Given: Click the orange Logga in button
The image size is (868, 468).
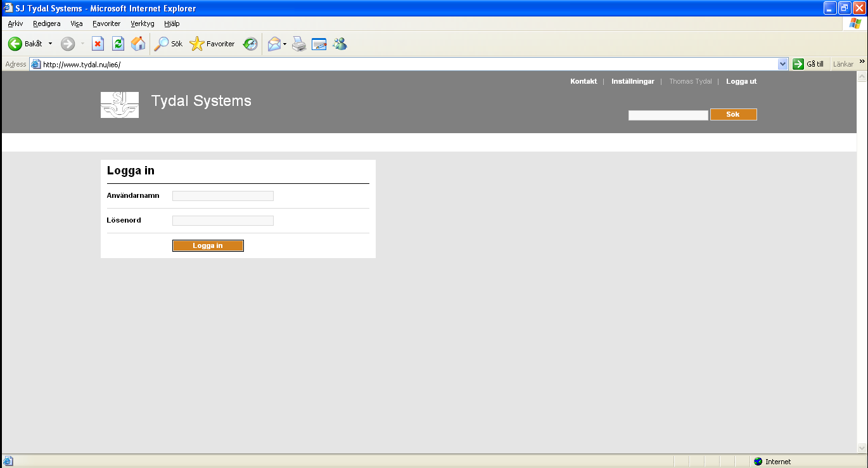Looking at the screenshot, I should [208, 246].
